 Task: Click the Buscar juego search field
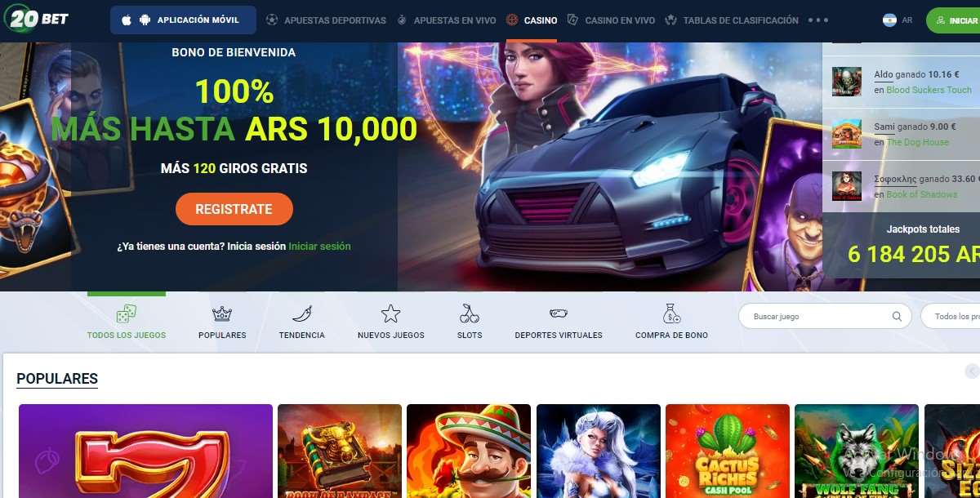(x=817, y=317)
